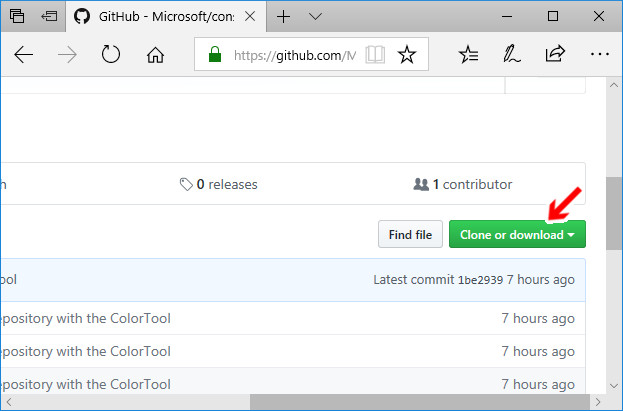Open the third 'repository with the ColorTool' commit message
This screenshot has width=623, height=411.
(85, 384)
